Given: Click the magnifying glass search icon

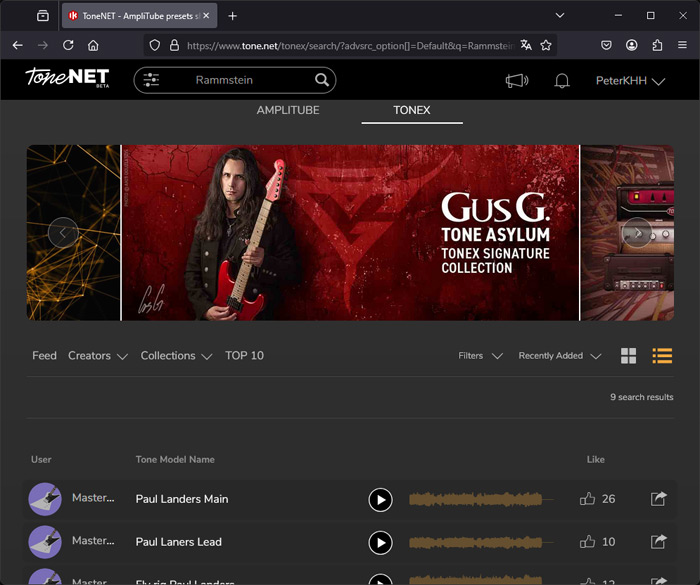Looking at the screenshot, I should pyautogui.click(x=321, y=80).
